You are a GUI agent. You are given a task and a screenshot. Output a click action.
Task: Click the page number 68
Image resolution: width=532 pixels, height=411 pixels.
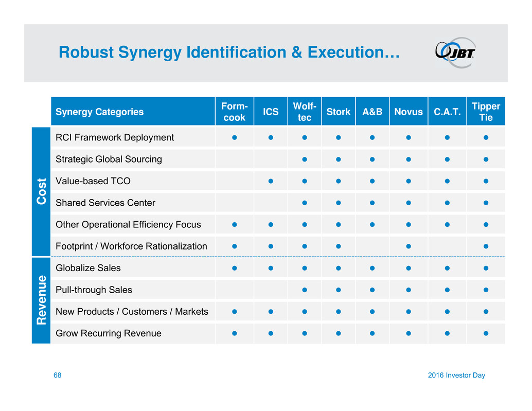(58, 376)
